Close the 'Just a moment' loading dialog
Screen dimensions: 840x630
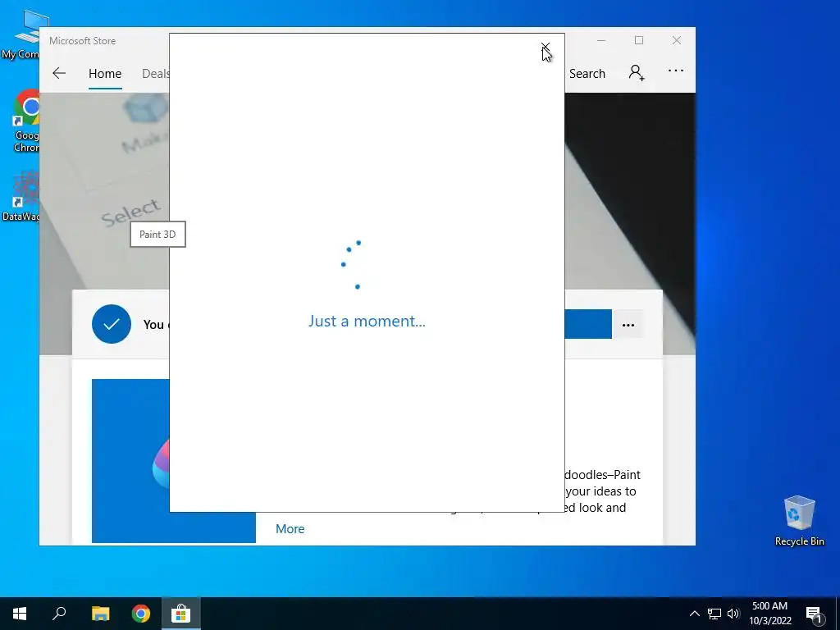coord(546,48)
